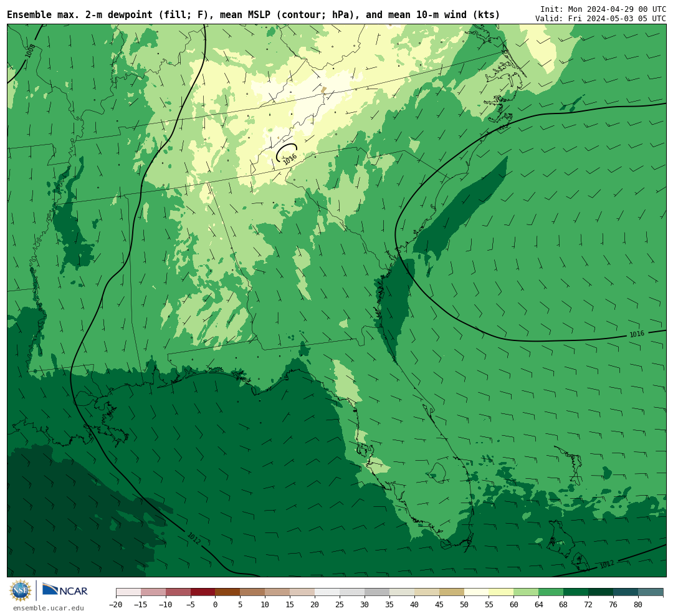Viewport: 673px width, 616px height.
Task: Open the ensemble.ucar.edu link text
Action: [49, 608]
